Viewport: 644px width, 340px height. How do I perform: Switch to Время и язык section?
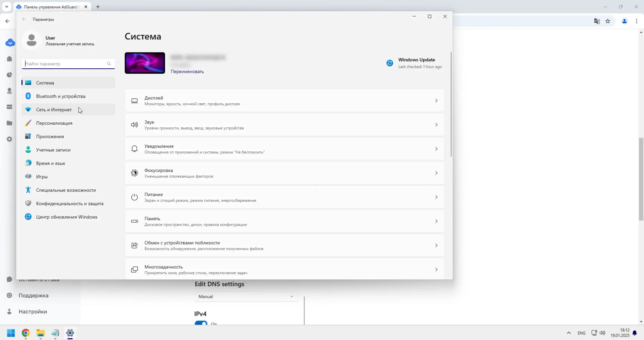click(50, 163)
